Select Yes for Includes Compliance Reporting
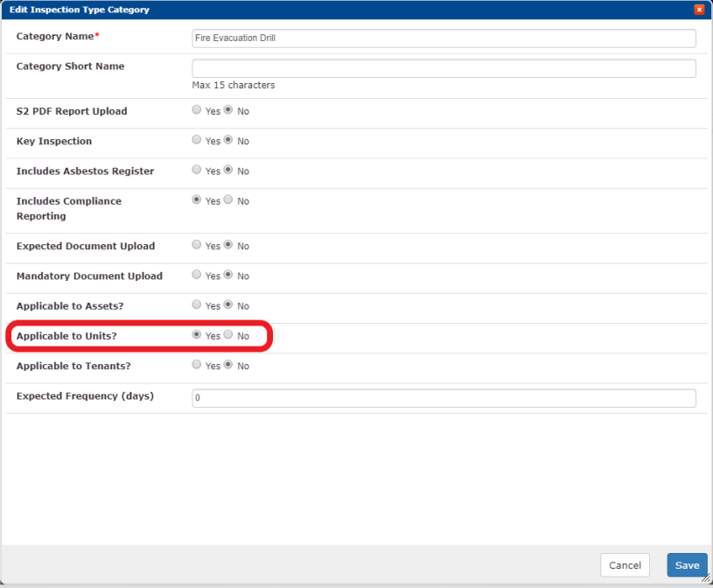Viewport: 713px width, 588px height. (197, 199)
